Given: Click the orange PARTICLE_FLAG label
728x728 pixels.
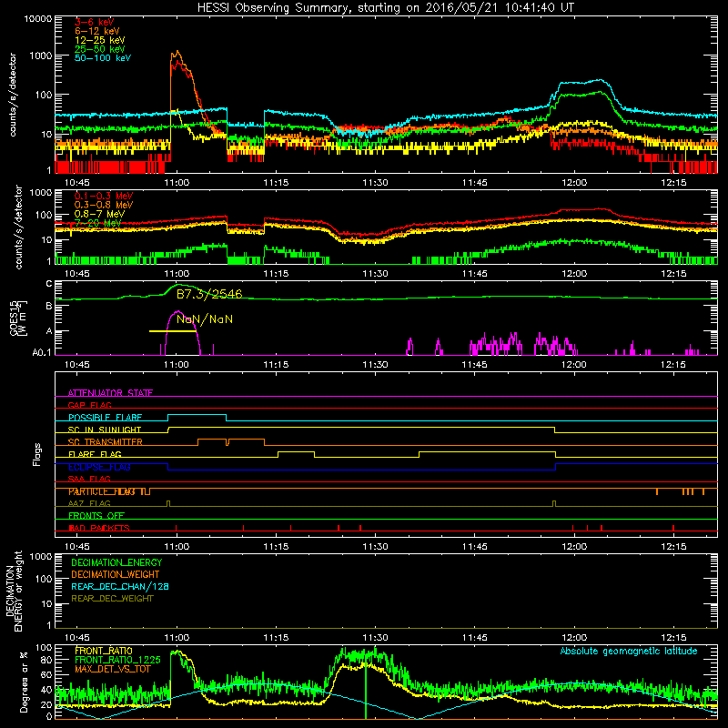Looking at the screenshot, I should coord(102,491).
